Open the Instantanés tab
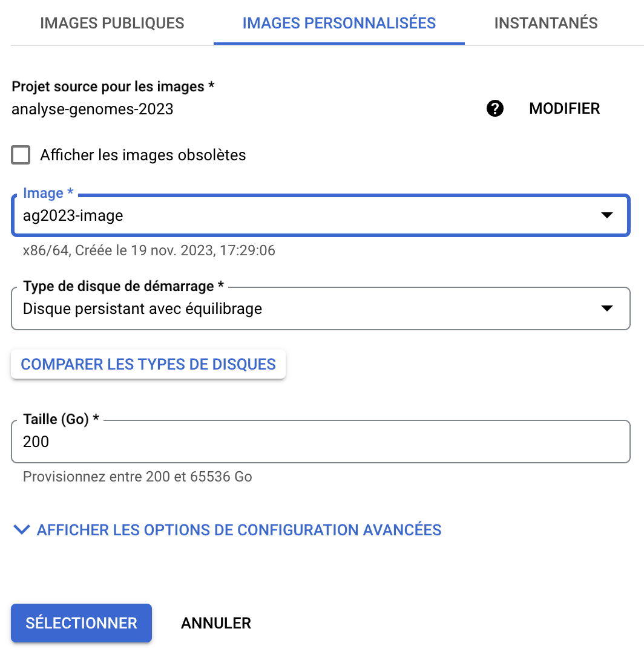Viewport: 644px width, 669px height. (x=546, y=24)
